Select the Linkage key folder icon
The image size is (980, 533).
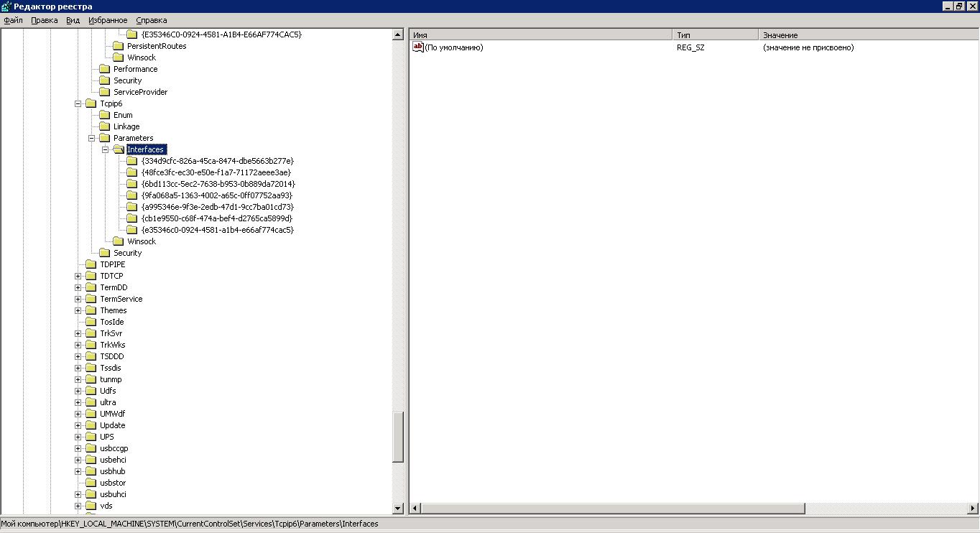click(x=104, y=126)
